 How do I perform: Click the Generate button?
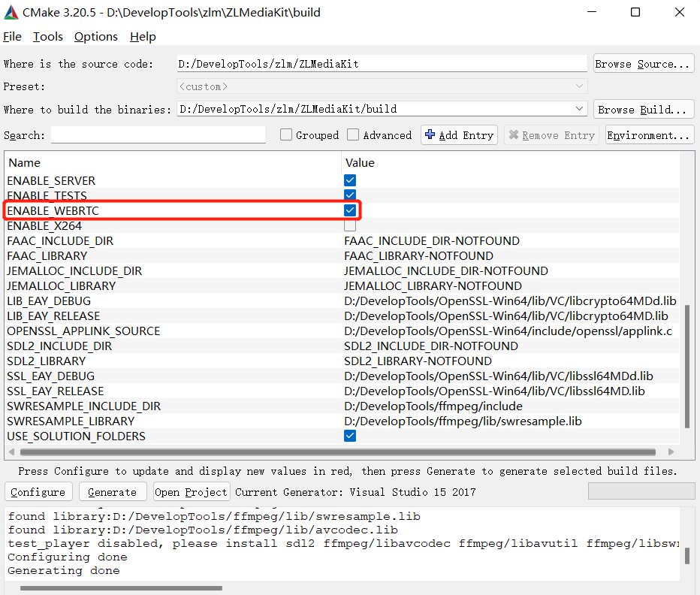[x=113, y=492]
